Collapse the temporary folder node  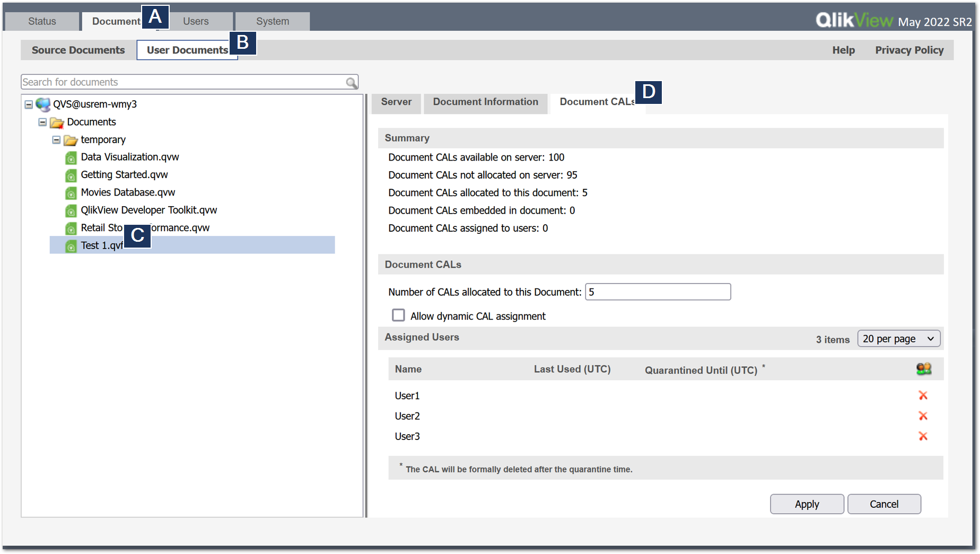(56, 140)
